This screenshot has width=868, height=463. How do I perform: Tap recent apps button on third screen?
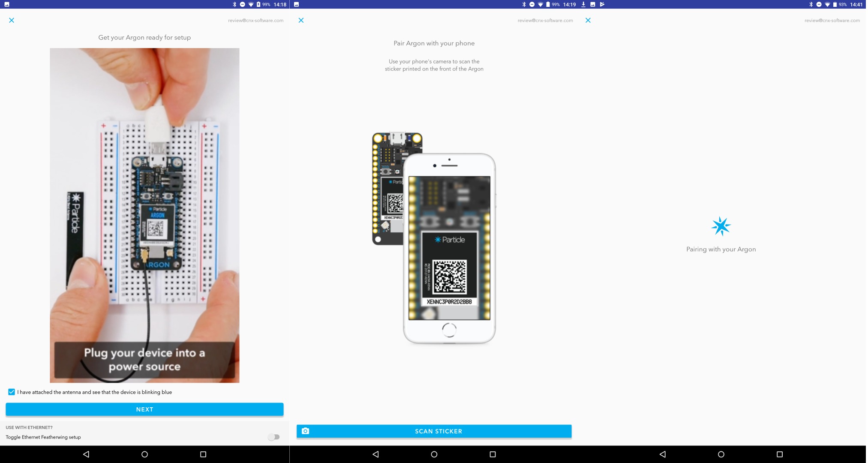[780, 454]
